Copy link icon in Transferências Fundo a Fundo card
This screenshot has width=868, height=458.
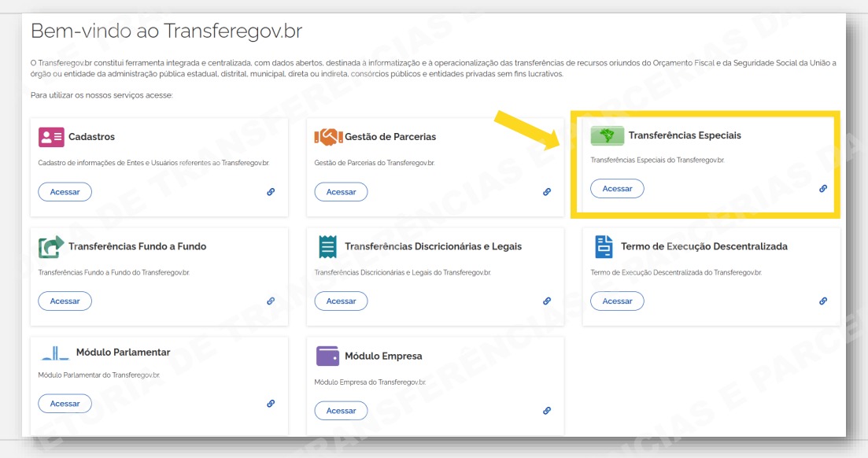pyautogui.click(x=271, y=301)
